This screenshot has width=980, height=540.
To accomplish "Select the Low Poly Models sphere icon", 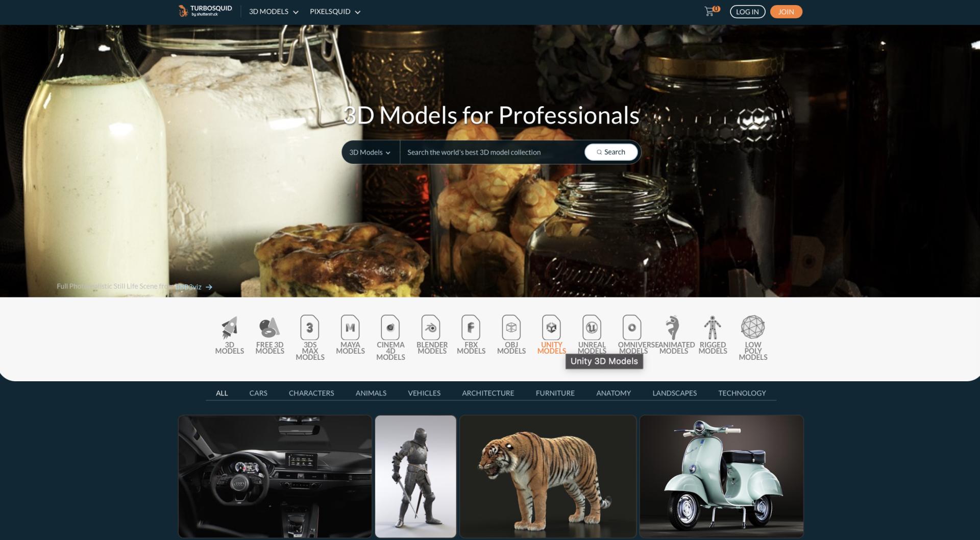I will [753, 327].
